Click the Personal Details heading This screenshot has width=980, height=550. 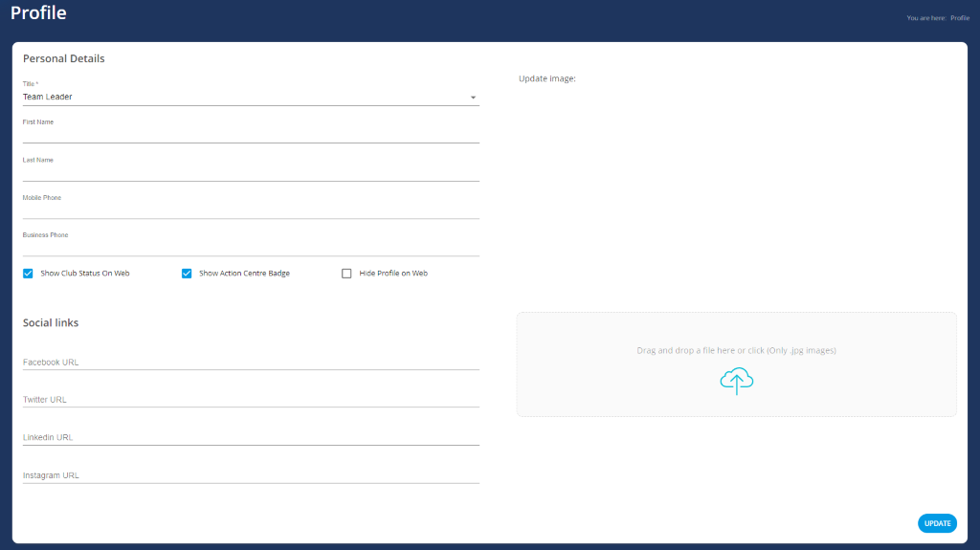(64, 58)
